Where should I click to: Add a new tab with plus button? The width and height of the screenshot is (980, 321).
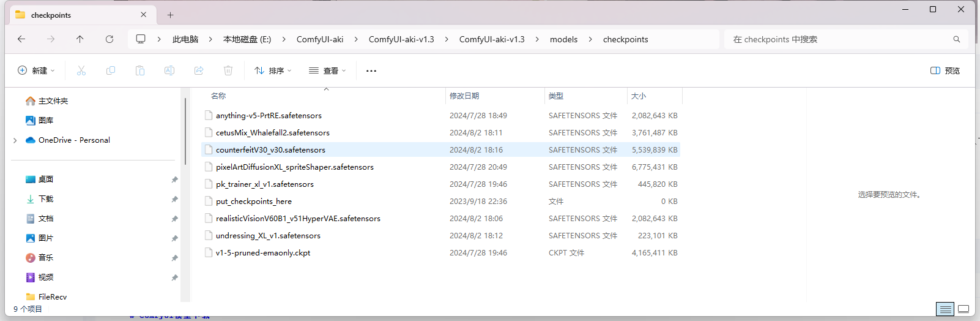[x=171, y=15]
